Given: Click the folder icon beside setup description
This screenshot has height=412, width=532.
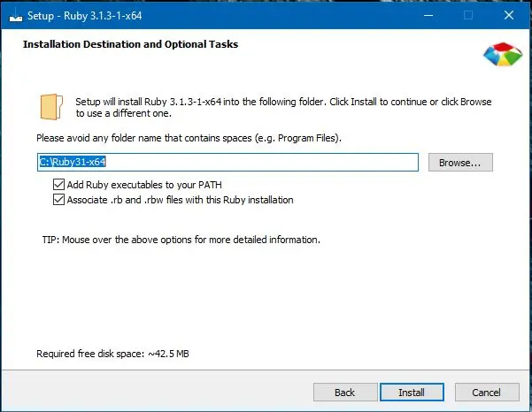Looking at the screenshot, I should 51,107.
